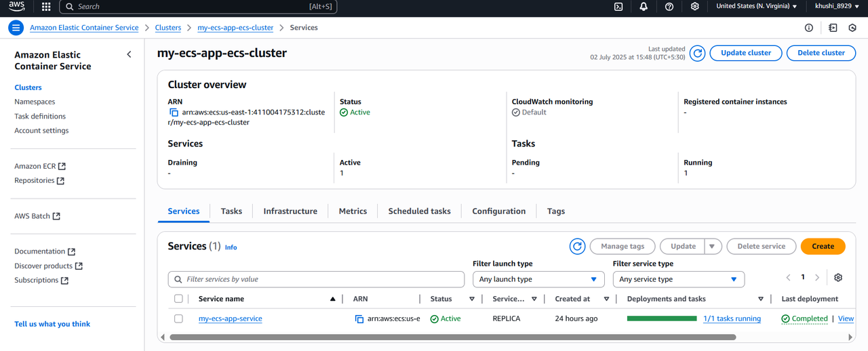Open Services Info link
This screenshot has height=351, width=868.
click(231, 247)
